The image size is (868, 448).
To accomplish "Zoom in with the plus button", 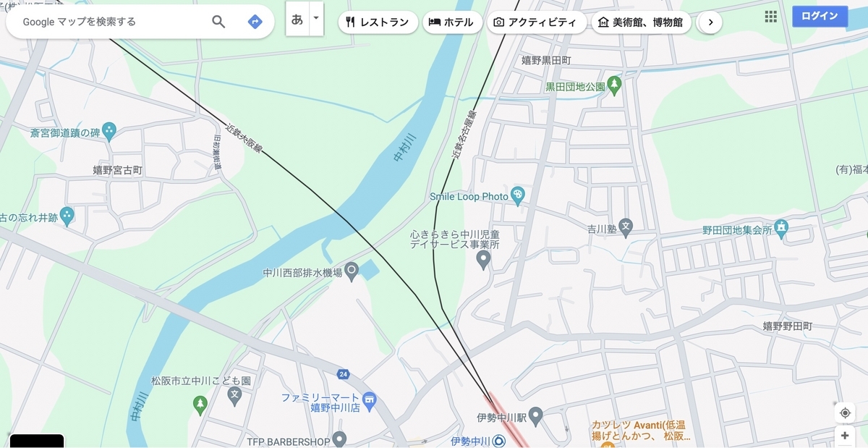I will tap(845, 436).
